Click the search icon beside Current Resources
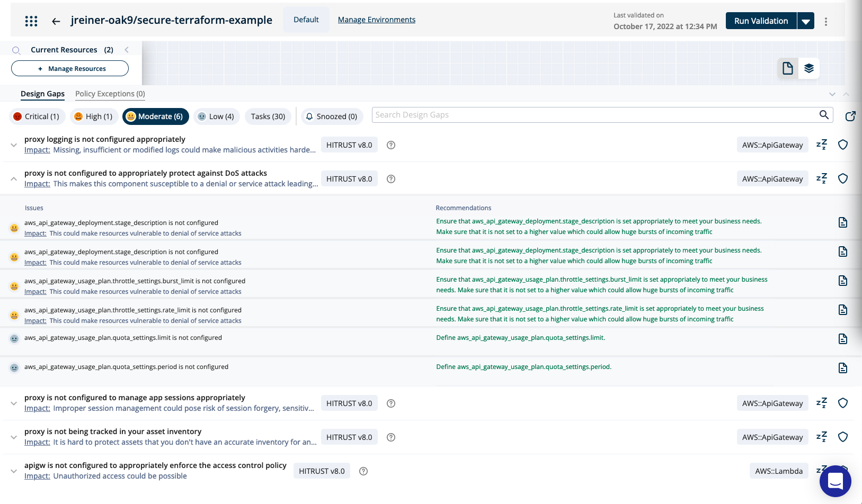Image resolution: width=862 pixels, height=504 pixels. (x=16, y=50)
